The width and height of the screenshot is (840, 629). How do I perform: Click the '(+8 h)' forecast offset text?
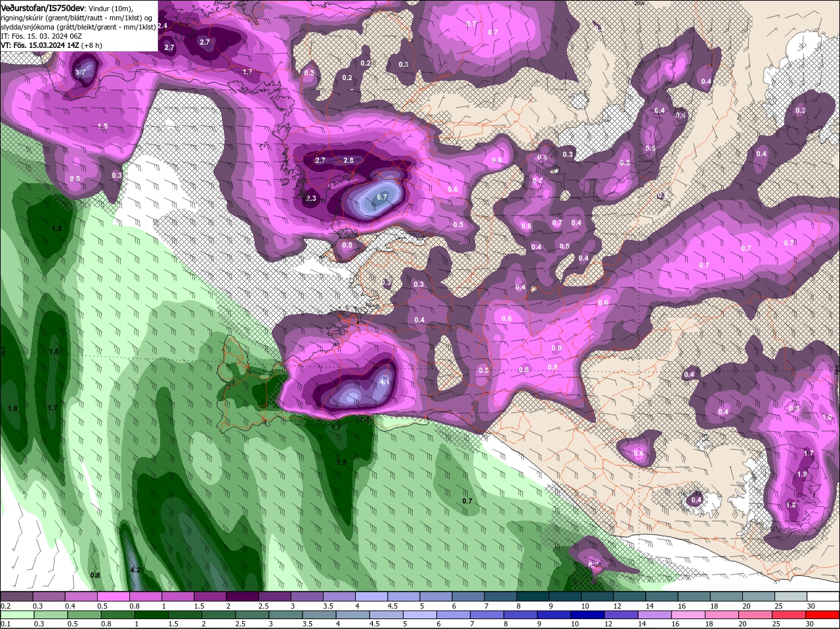(x=92, y=45)
